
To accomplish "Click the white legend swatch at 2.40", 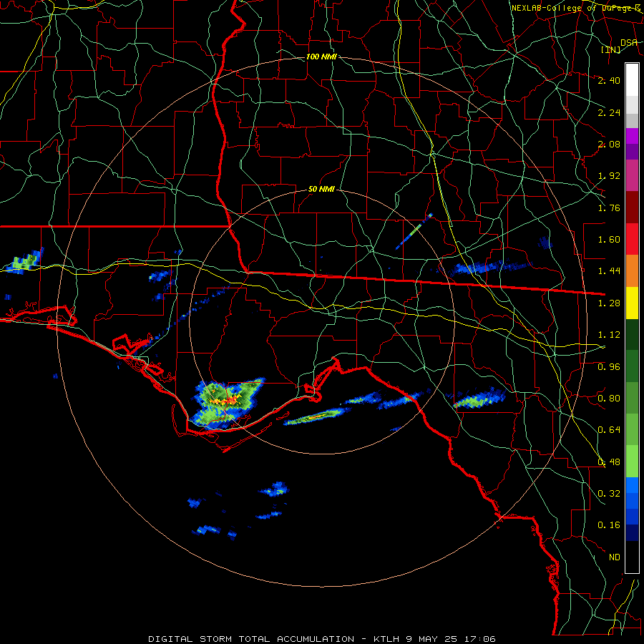I will tap(632, 80).
